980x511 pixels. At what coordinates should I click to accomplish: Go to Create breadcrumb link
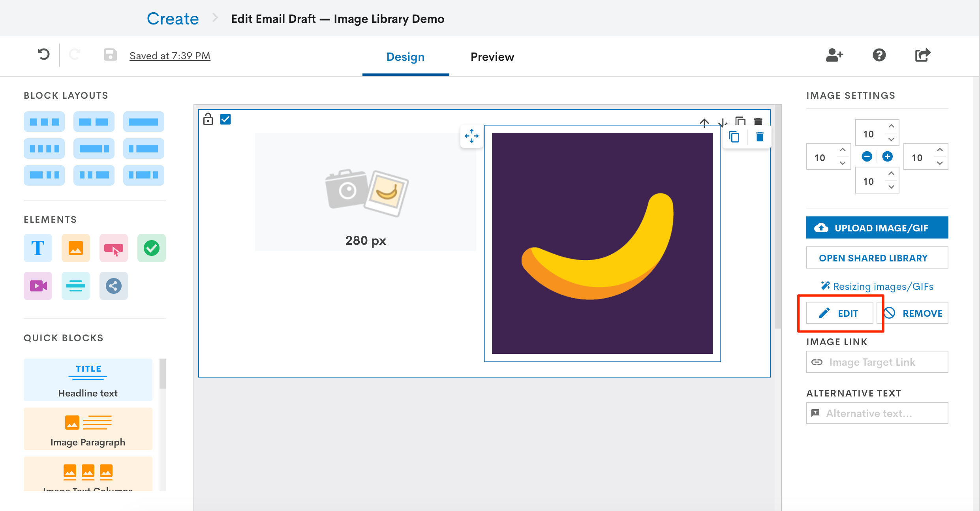click(x=173, y=19)
